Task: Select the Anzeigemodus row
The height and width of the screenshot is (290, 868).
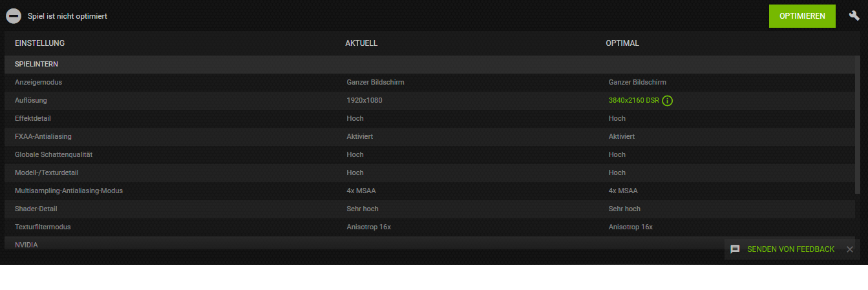Action: coord(429,83)
